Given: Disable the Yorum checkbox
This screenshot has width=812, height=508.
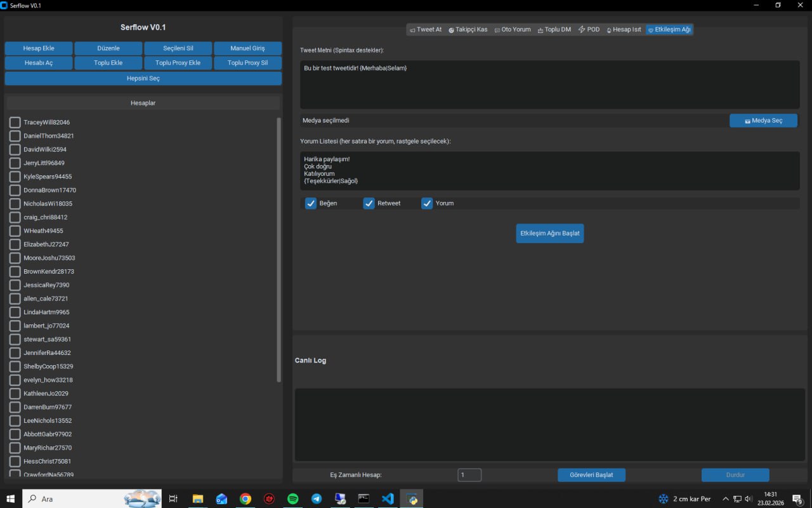Looking at the screenshot, I should point(427,203).
